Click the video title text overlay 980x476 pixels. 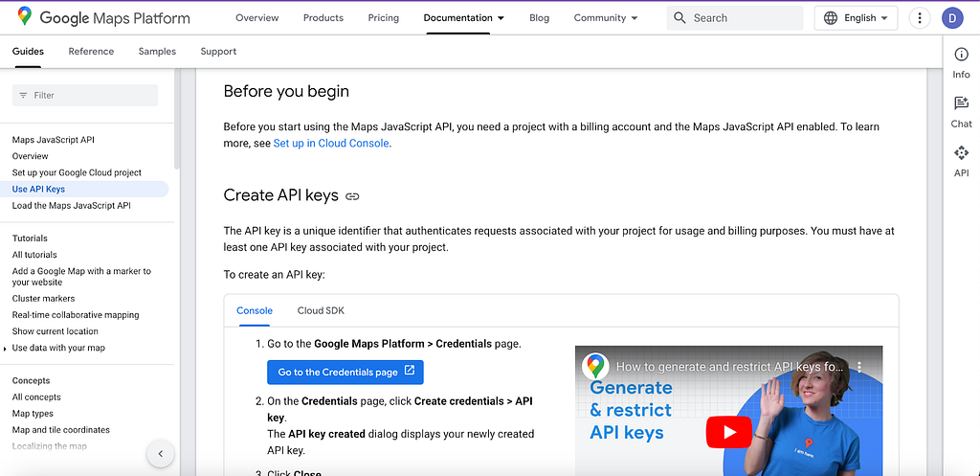click(x=729, y=367)
